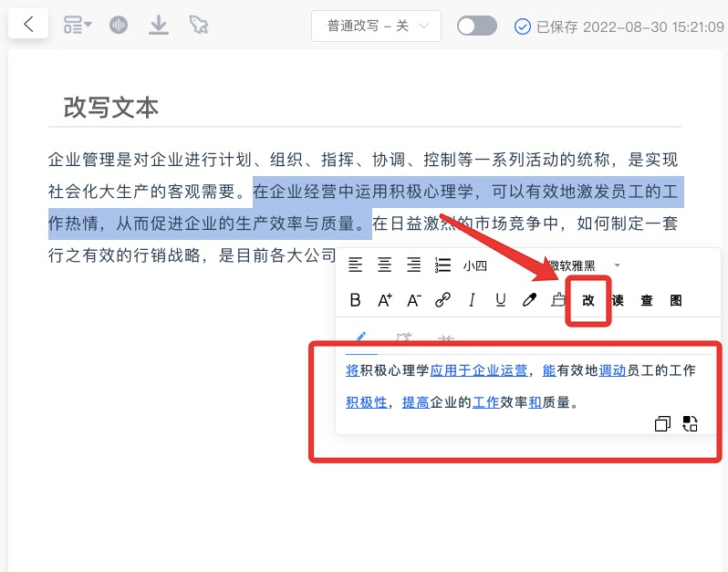The width and height of the screenshot is (728, 572).
Task: Click the suggested word 积极性
Action: [367, 402]
